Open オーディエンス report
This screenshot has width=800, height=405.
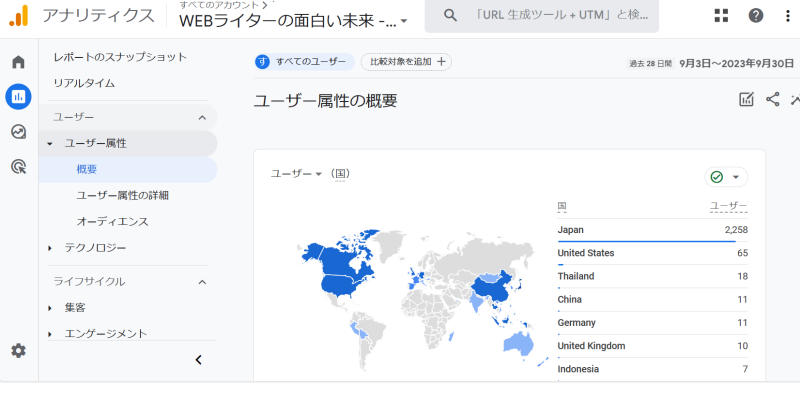click(x=112, y=221)
